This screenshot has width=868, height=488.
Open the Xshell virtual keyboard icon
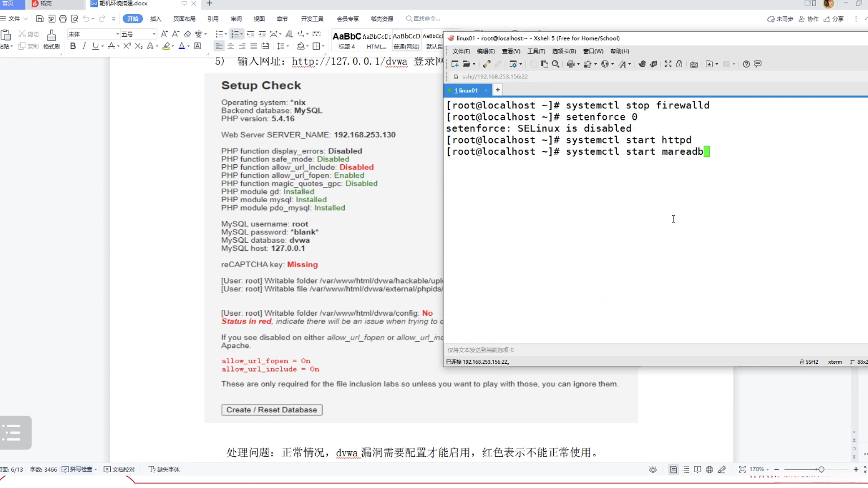point(694,64)
